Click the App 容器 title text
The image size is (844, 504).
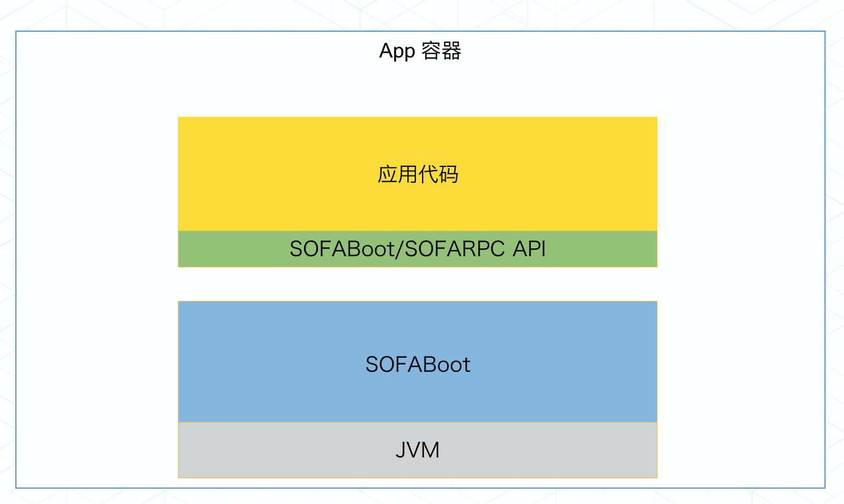pyautogui.click(x=420, y=51)
